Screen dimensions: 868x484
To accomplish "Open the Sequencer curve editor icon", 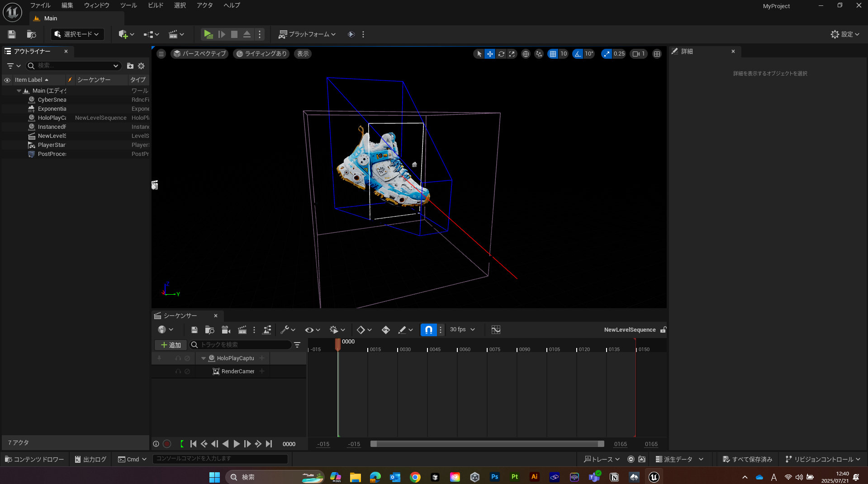I will coord(496,330).
